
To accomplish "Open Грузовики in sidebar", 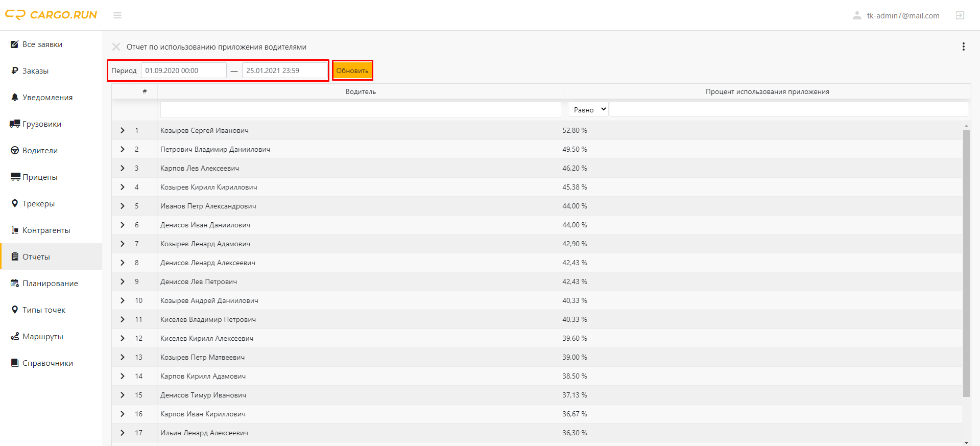I will point(51,124).
